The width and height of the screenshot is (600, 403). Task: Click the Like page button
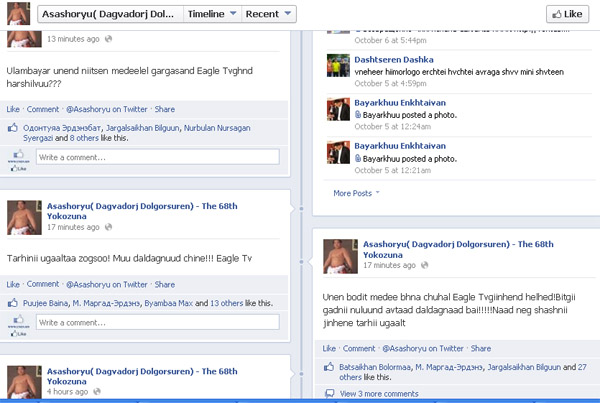(x=567, y=14)
